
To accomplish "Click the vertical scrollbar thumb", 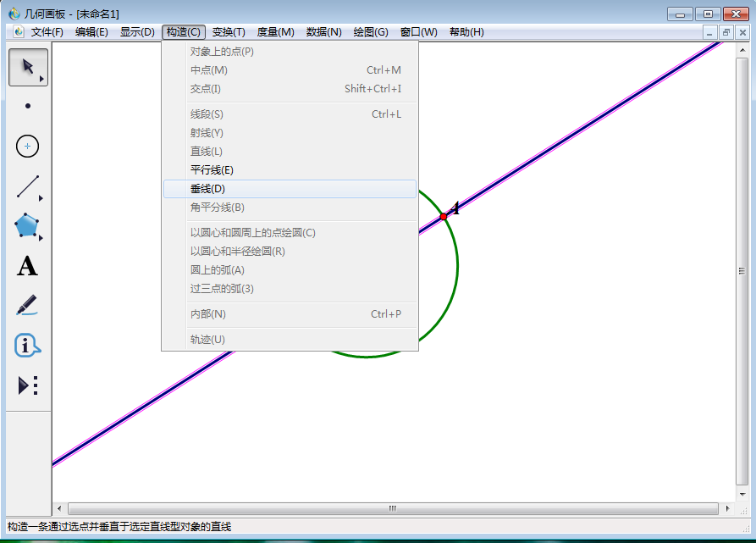I will pyautogui.click(x=742, y=271).
